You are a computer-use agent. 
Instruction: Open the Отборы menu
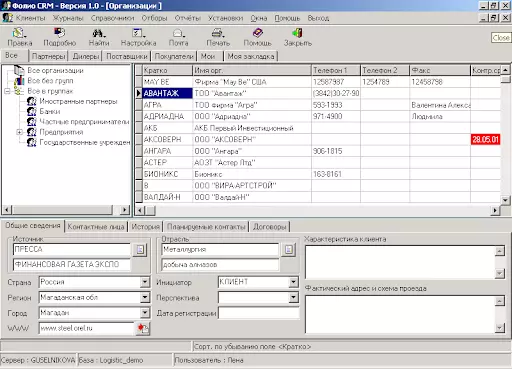tap(154, 18)
